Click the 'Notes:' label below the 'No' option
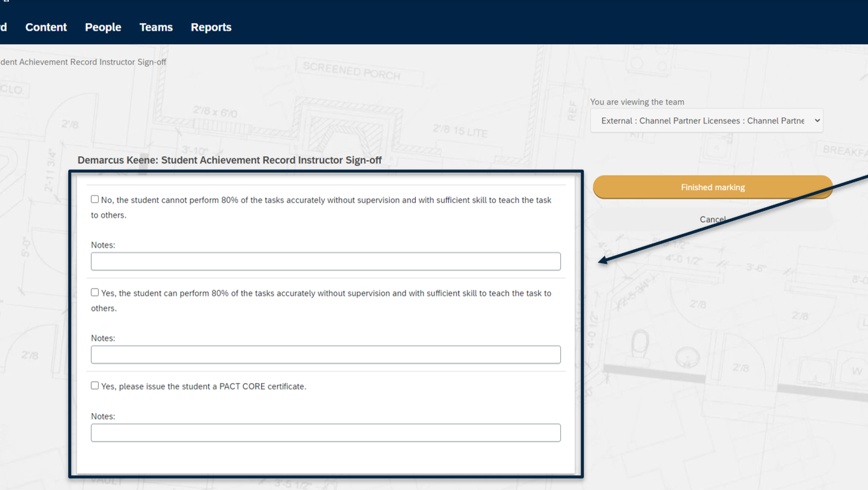Screen dimensions: 868x490 [103, 245]
